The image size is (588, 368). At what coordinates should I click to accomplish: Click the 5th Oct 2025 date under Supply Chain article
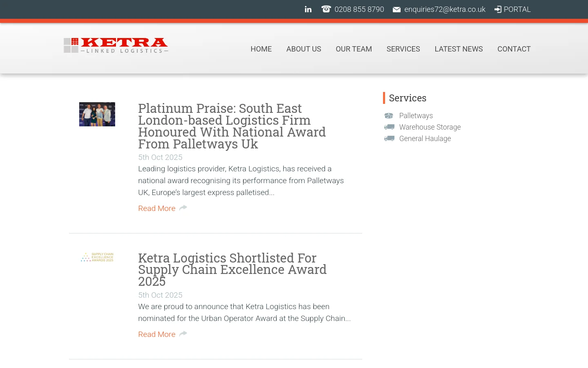(x=160, y=295)
